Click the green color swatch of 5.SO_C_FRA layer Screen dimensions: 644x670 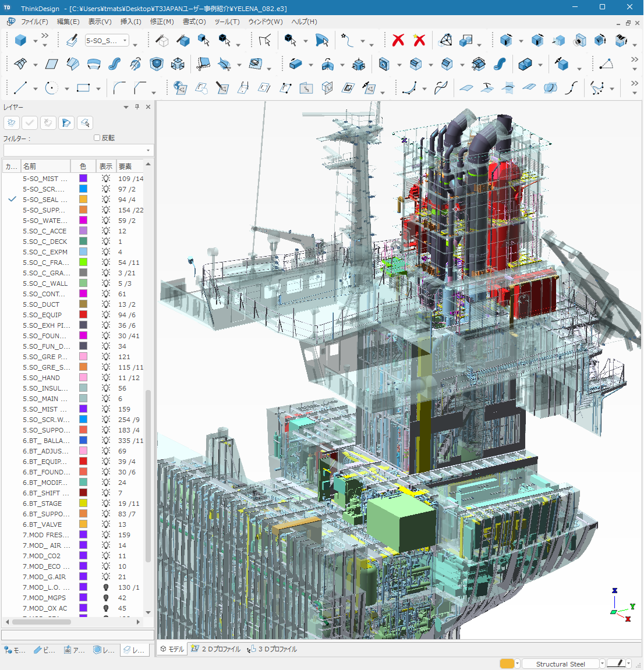tap(83, 263)
